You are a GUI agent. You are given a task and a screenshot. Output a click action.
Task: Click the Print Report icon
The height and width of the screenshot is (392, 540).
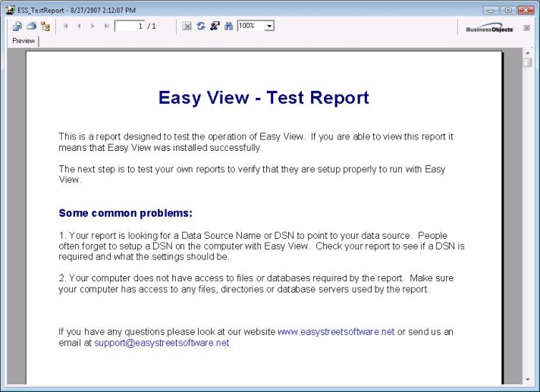(32, 26)
